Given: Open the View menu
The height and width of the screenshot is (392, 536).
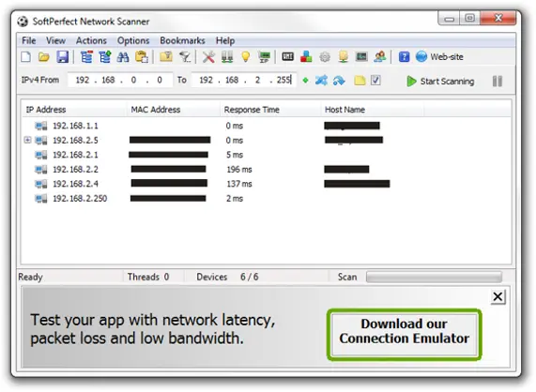Looking at the screenshot, I should (x=55, y=40).
